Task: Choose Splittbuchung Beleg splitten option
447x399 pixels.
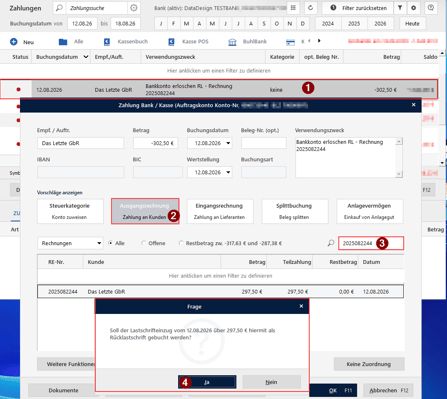Action: pyautogui.click(x=295, y=211)
